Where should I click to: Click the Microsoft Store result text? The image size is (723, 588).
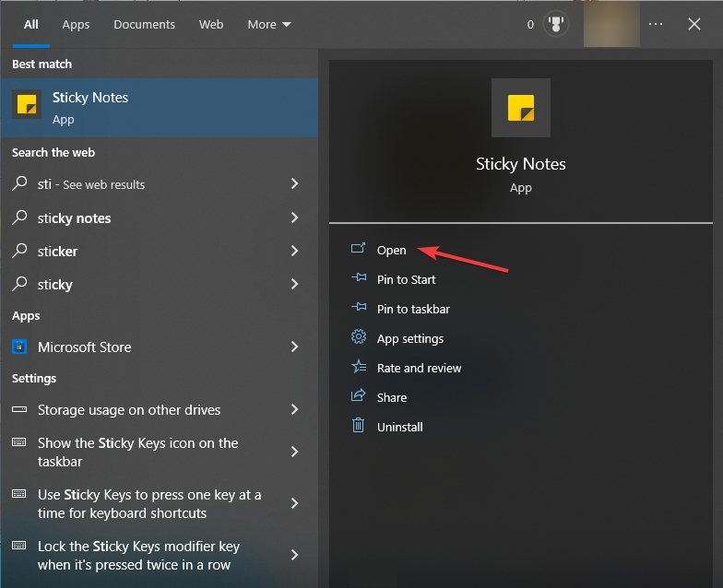coord(85,347)
